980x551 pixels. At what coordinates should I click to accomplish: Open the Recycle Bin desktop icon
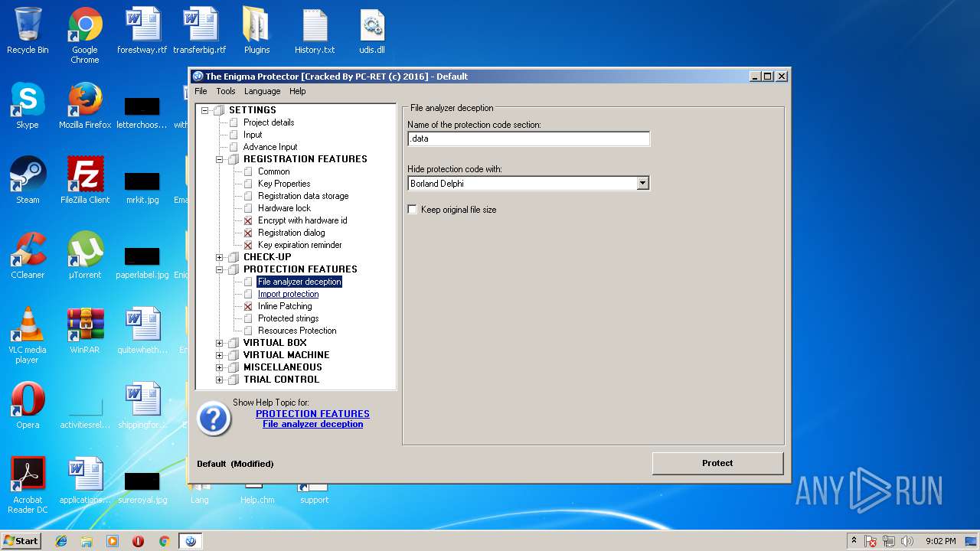pos(28,31)
